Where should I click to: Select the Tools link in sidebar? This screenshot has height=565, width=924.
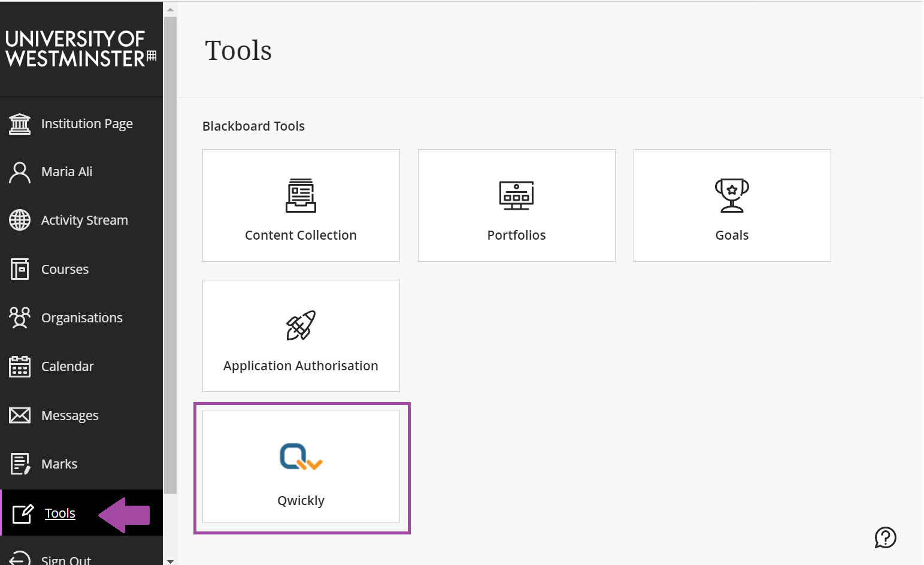pyautogui.click(x=60, y=513)
